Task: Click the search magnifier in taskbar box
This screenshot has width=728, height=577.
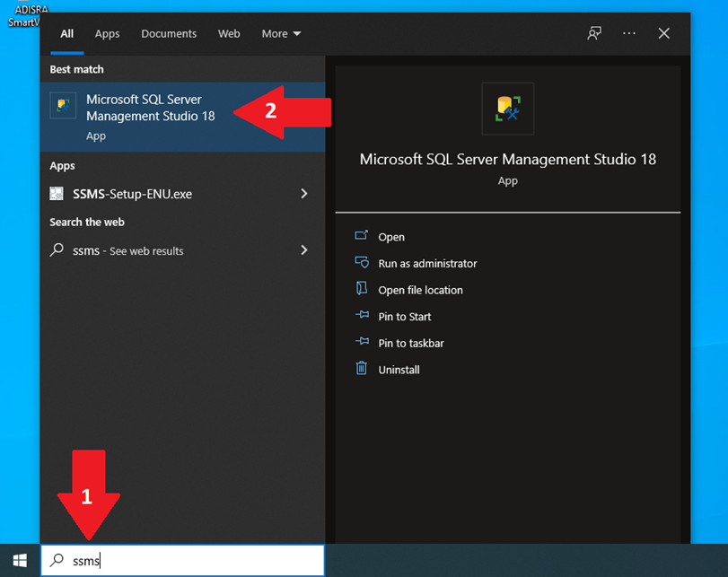Action: (57, 560)
